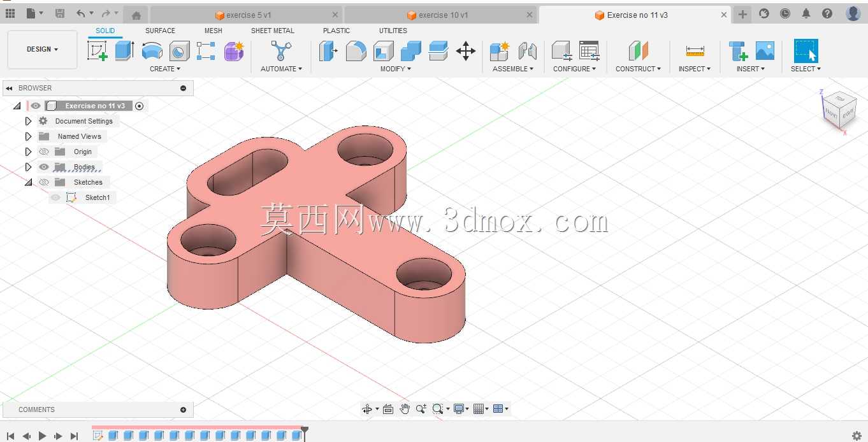This screenshot has width=868, height=442.
Task: Expand Document Settings in browser
Action: (28, 121)
